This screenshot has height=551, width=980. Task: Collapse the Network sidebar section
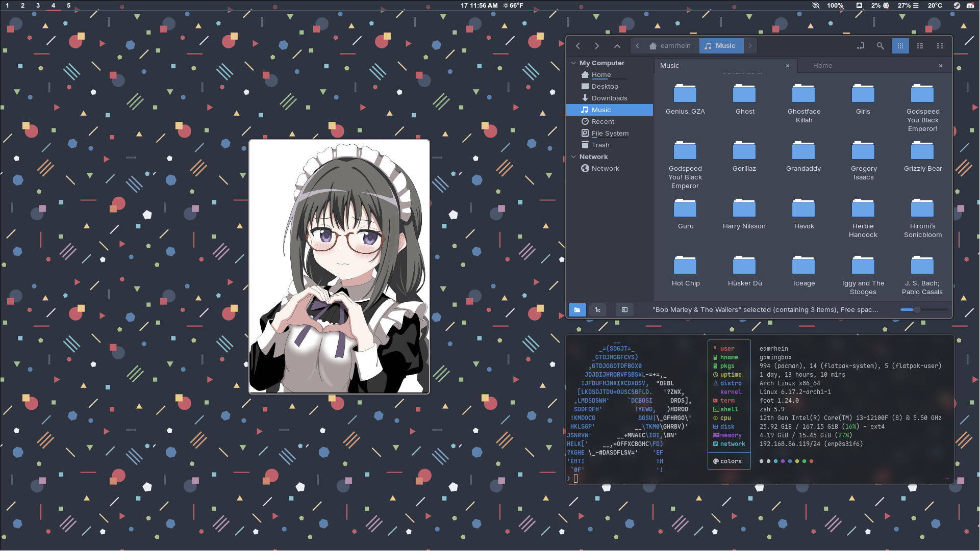click(x=574, y=157)
